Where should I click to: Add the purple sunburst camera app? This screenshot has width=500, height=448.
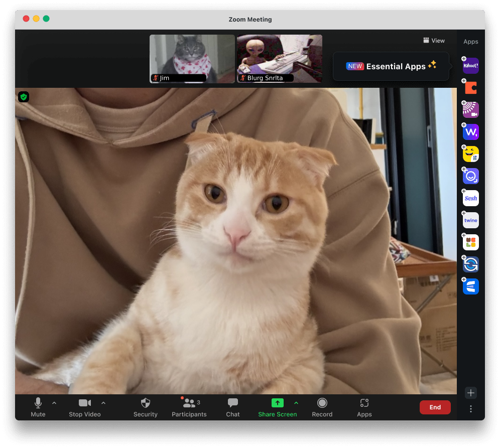pyautogui.click(x=470, y=109)
